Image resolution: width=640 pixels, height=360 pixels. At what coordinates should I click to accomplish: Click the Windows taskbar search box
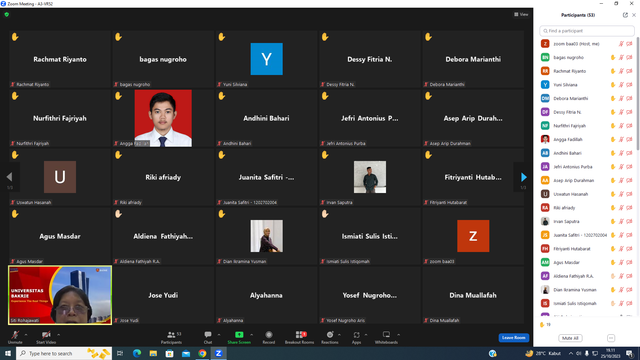pyautogui.click(x=64, y=353)
